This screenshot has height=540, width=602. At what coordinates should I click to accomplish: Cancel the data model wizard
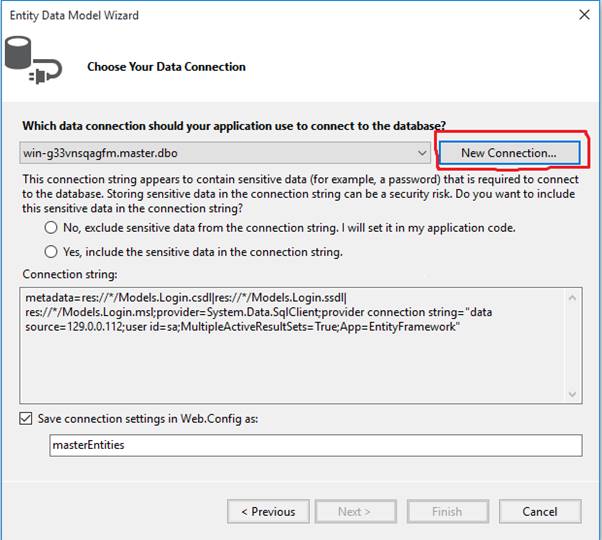[540, 511]
